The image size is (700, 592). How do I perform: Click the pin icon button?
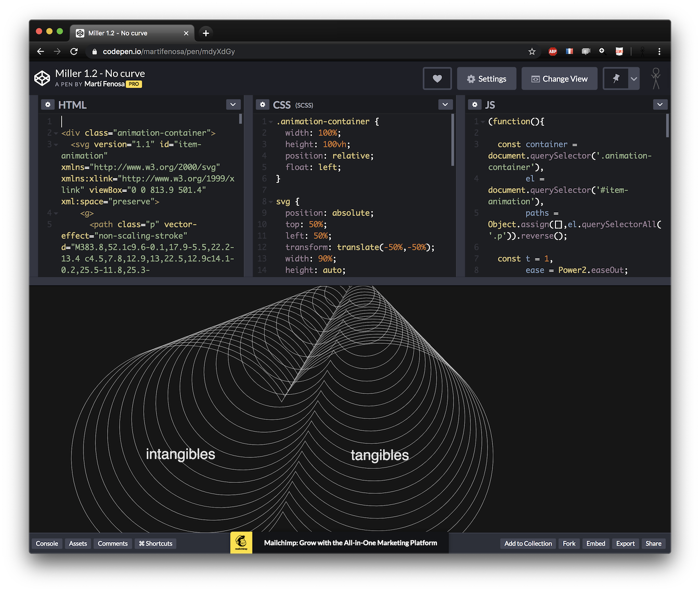[x=616, y=78]
